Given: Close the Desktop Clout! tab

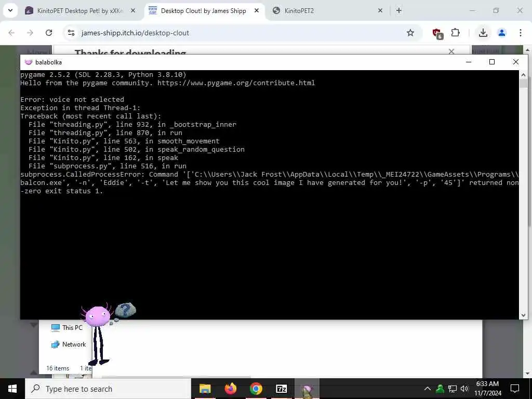Looking at the screenshot, I should coord(257,11).
